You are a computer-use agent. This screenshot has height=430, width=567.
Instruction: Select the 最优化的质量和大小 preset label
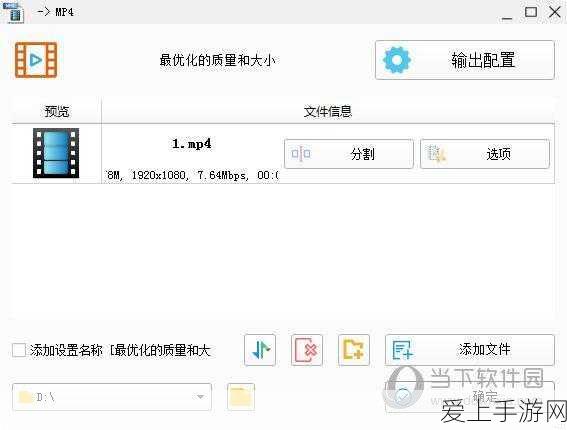coord(218,60)
